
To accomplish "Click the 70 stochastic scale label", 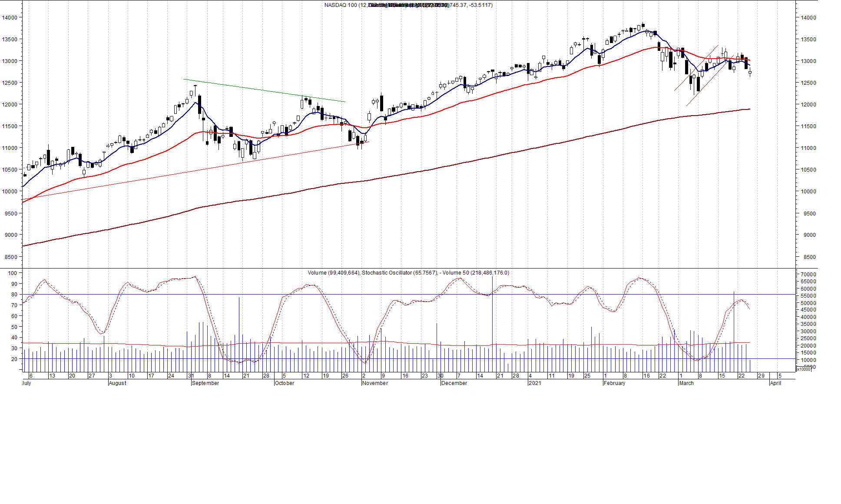I will [x=14, y=305].
